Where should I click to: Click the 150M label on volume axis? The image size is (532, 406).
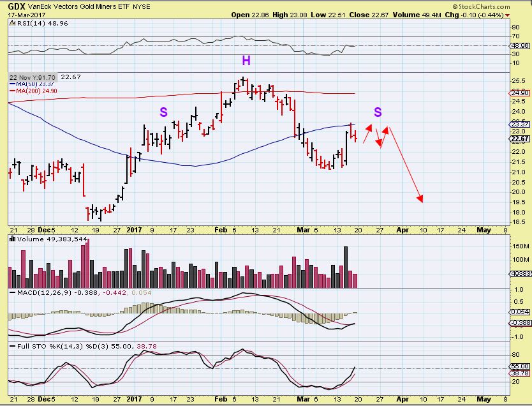tap(521, 246)
